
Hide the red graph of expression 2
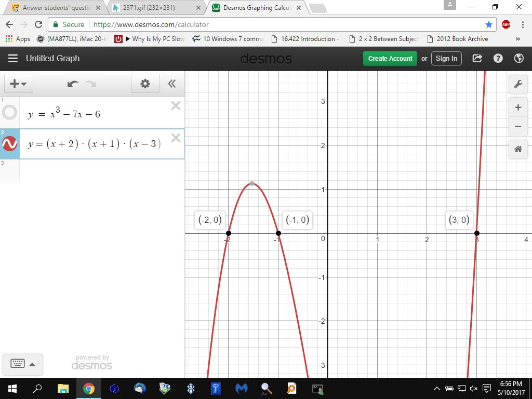(9, 144)
